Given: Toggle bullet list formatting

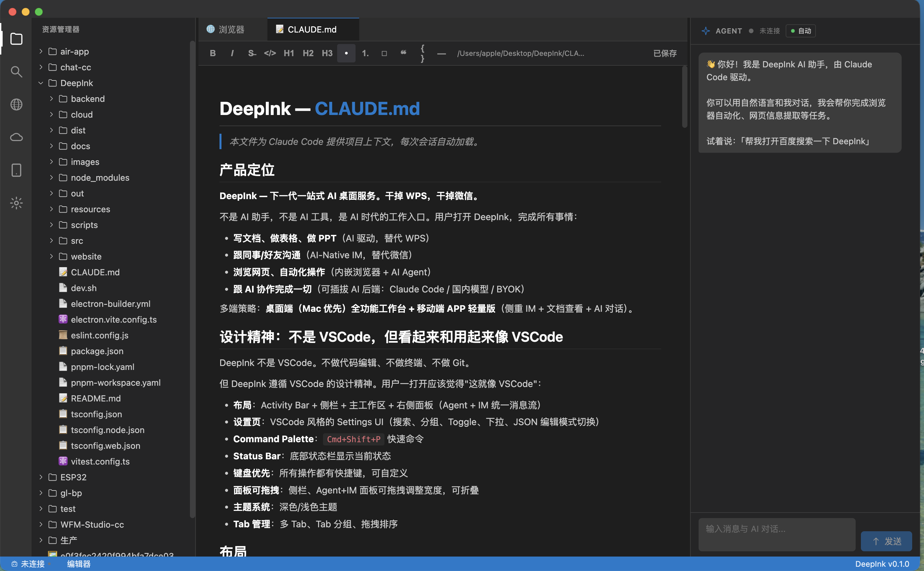Looking at the screenshot, I should pyautogui.click(x=346, y=53).
